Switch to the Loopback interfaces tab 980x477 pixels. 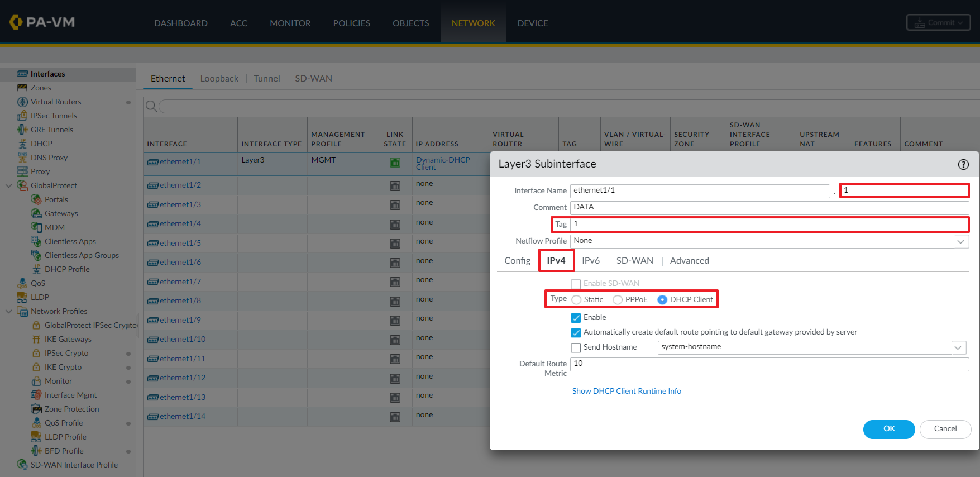pyautogui.click(x=219, y=79)
